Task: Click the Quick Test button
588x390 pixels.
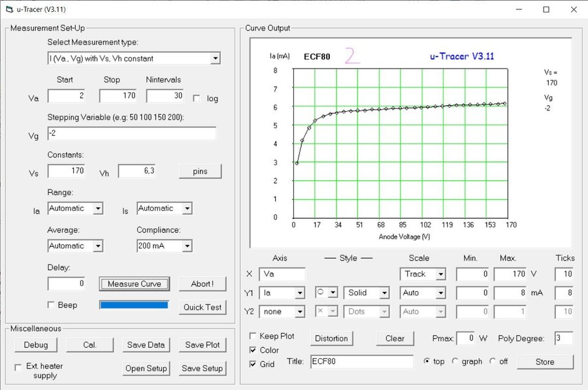Action: pos(202,307)
